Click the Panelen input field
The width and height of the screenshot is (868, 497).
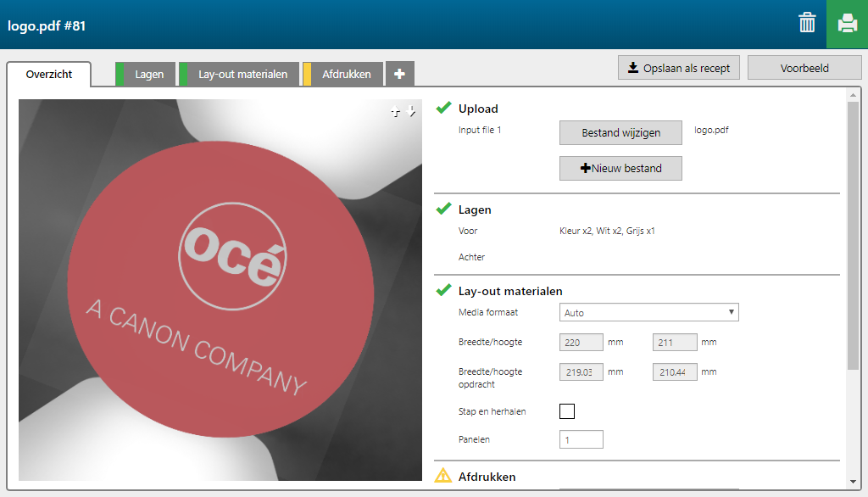[581, 439]
